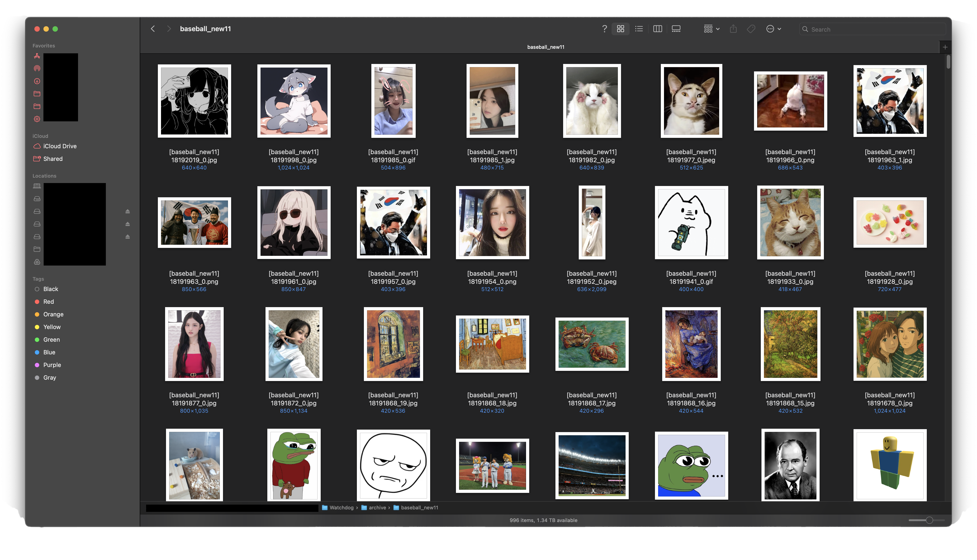Eject the first mounted volume
Viewport: 977px width, 560px height.
[127, 212]
